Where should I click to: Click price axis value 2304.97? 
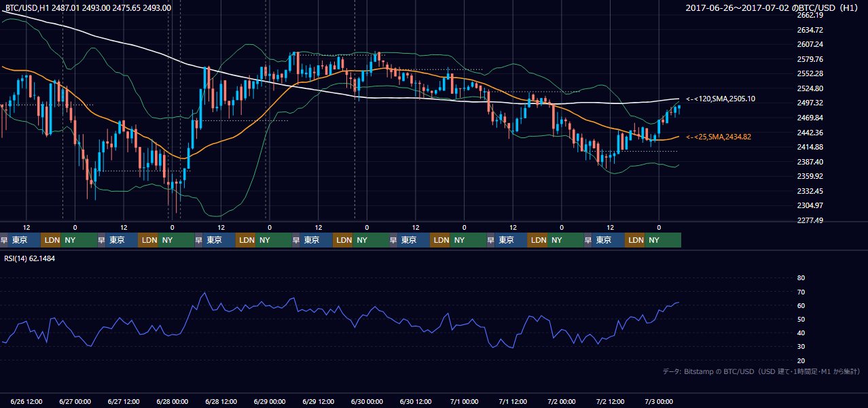tap(810, 205)
